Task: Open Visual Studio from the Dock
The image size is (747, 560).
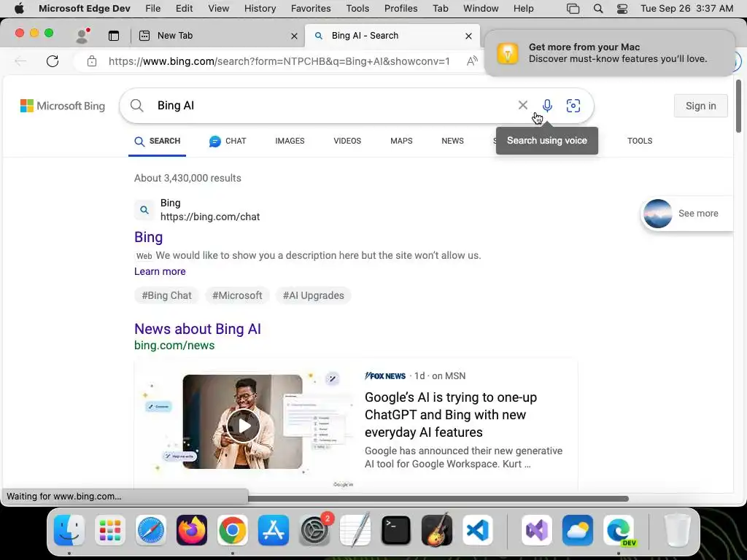Action: [x=536, y=530]
